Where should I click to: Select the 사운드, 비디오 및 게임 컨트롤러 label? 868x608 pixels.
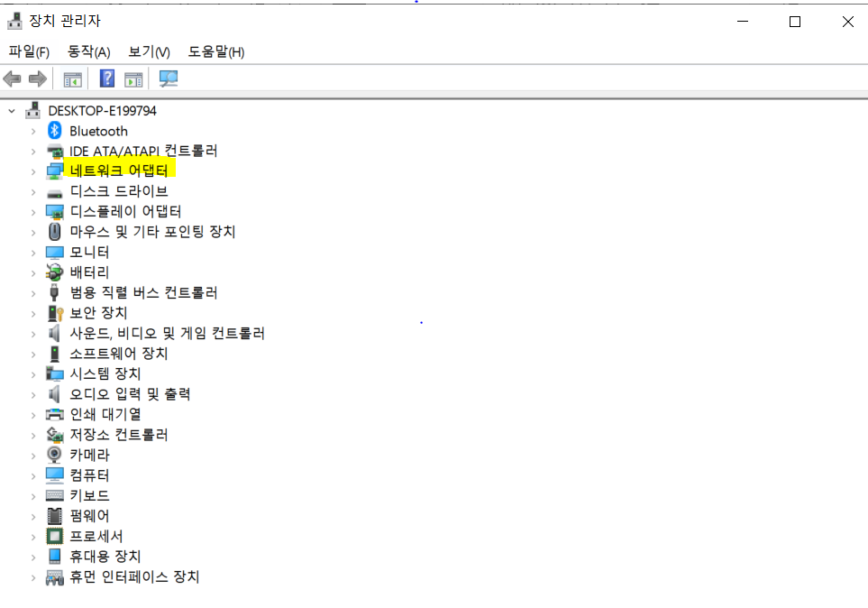click(167, 333)
